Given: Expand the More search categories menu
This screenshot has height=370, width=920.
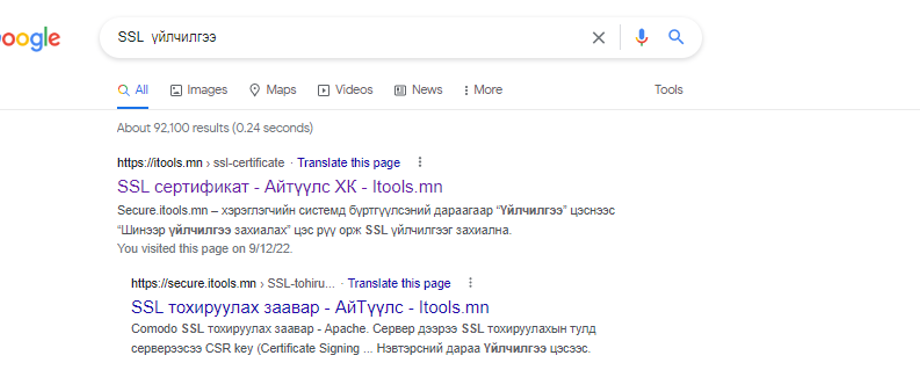Looking at the screenshot, I should (x=482, y=90).
